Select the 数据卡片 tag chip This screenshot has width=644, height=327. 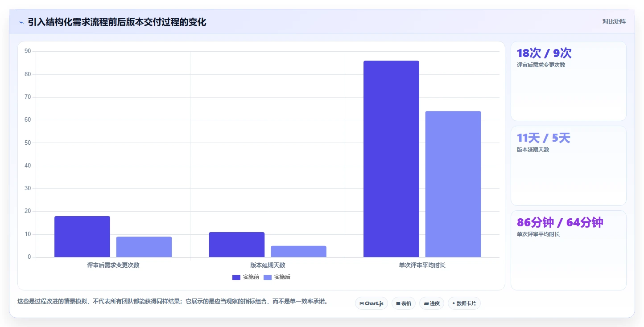coord(464,303)
